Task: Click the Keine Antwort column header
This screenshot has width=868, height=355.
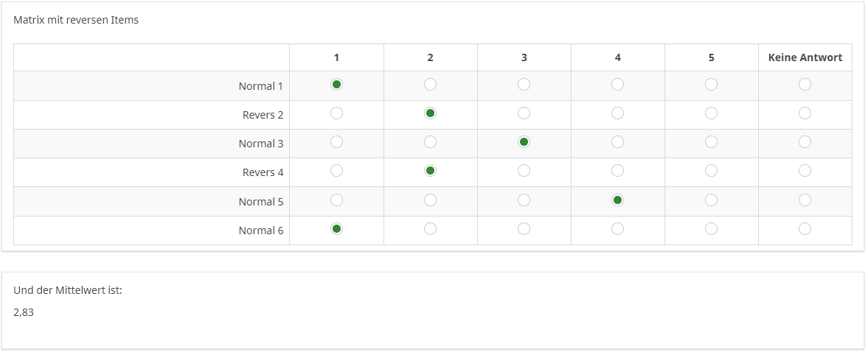Action: tap(805, 57)
